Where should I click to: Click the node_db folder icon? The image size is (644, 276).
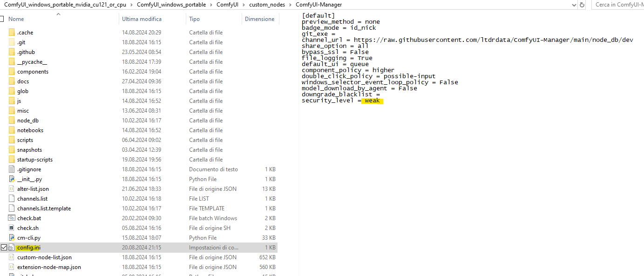pyautogui.click(x=12, y=121)
